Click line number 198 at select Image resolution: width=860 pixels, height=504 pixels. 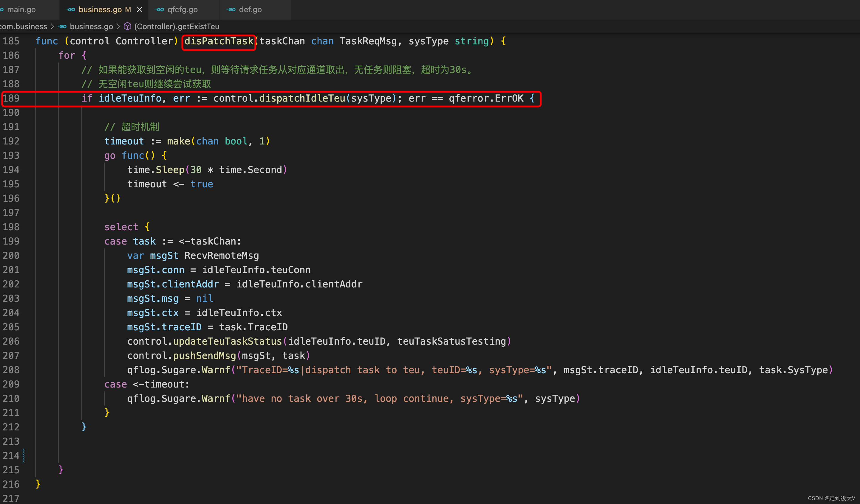click(x=11, y=227)
